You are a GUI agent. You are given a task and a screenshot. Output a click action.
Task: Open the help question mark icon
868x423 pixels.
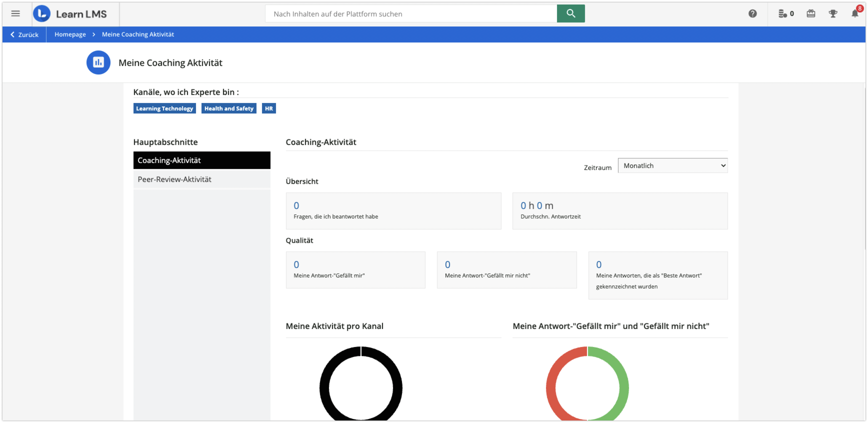[752, 13]
